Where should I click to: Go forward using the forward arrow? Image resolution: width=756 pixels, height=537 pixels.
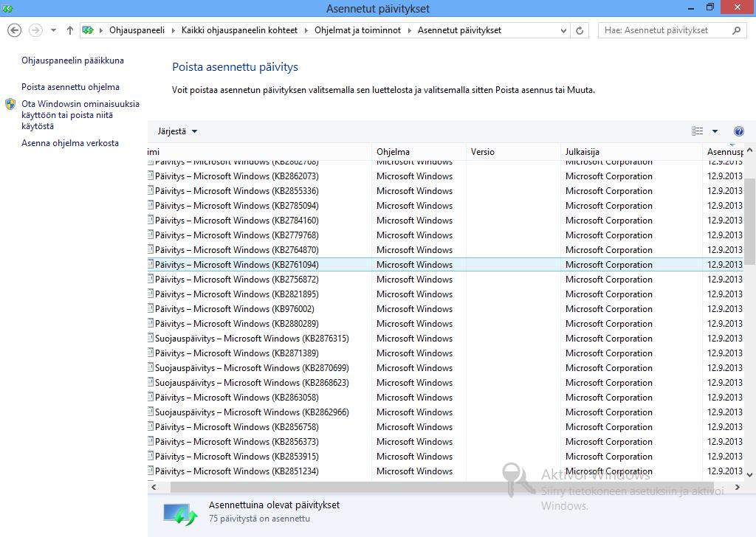click(x=35, y=30)
